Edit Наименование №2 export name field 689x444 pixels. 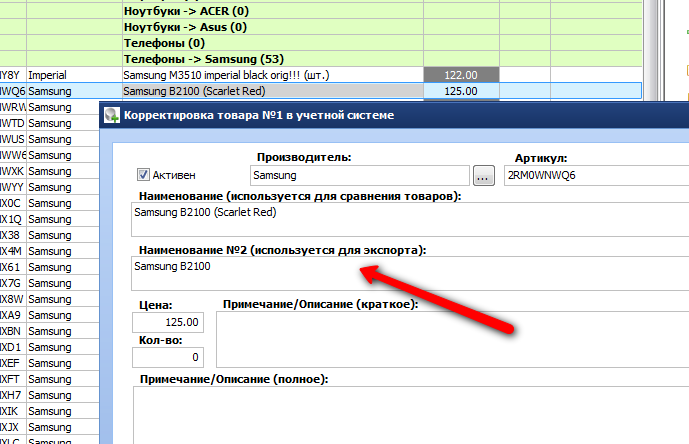click(x=410, y=273)
